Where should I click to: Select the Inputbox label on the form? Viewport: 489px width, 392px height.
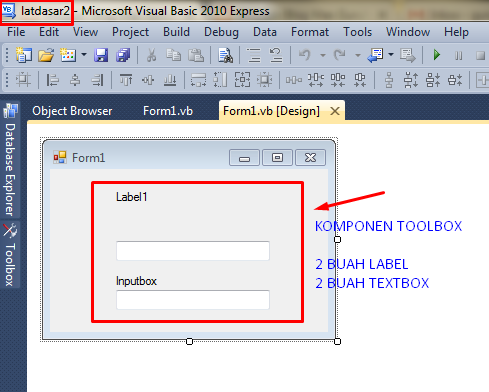click(136, 281)
